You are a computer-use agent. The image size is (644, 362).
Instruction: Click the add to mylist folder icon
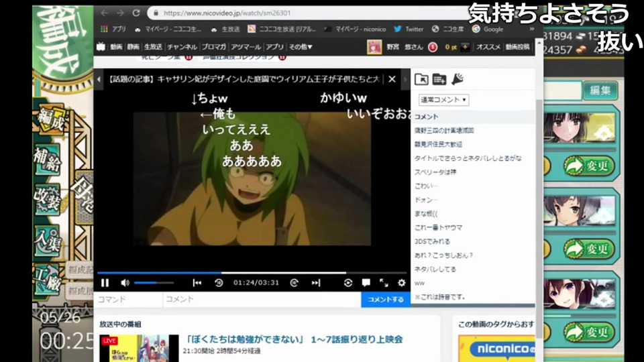[439, 79]
